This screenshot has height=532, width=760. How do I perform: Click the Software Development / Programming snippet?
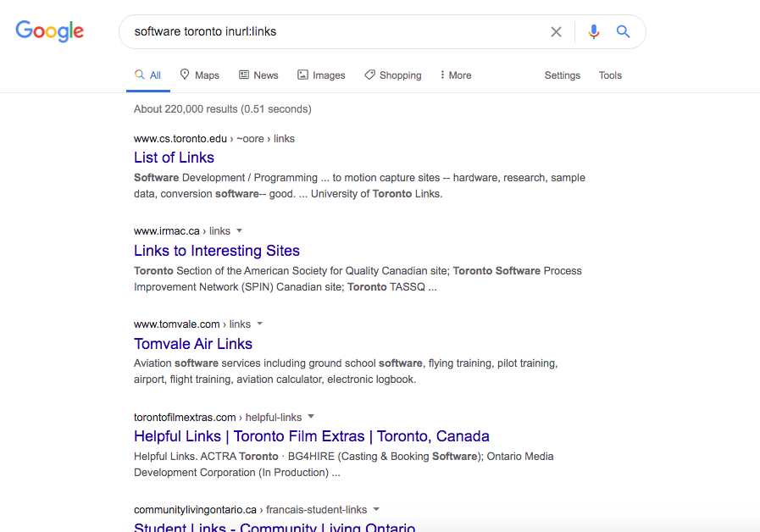click(359, 186)
